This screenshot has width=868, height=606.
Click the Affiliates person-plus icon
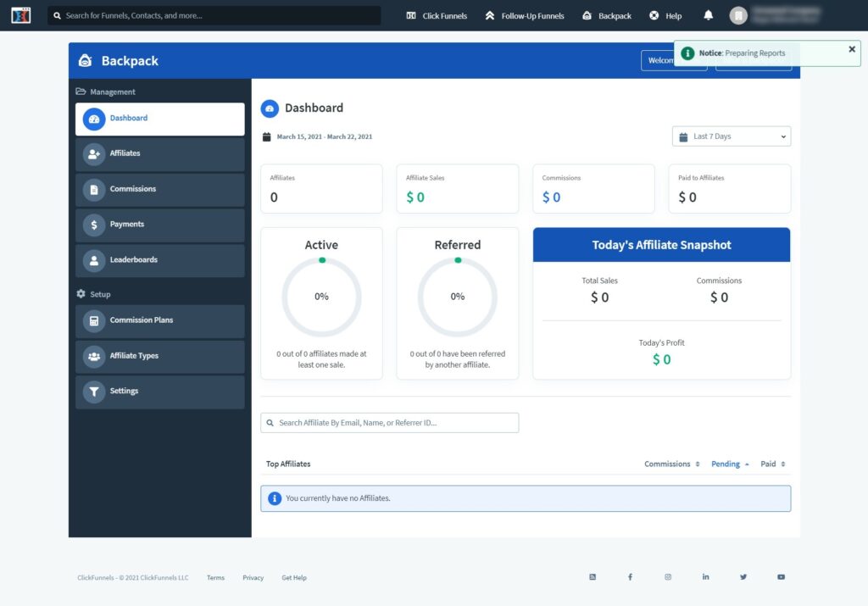pos(94,154)
